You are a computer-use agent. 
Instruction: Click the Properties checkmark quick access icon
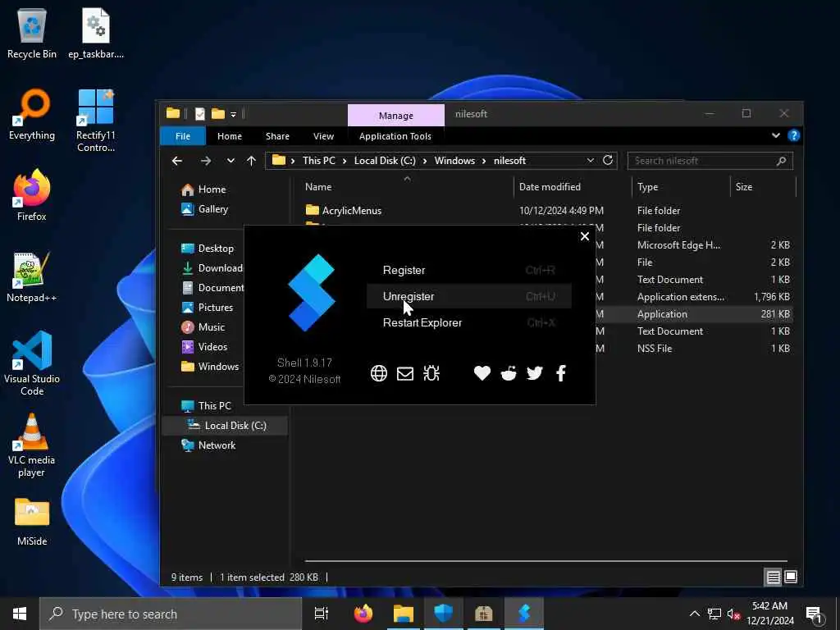click(200, 113)
